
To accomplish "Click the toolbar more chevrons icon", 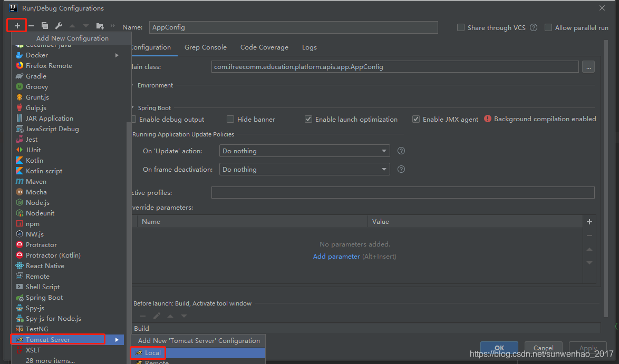I will coord(112,26).
